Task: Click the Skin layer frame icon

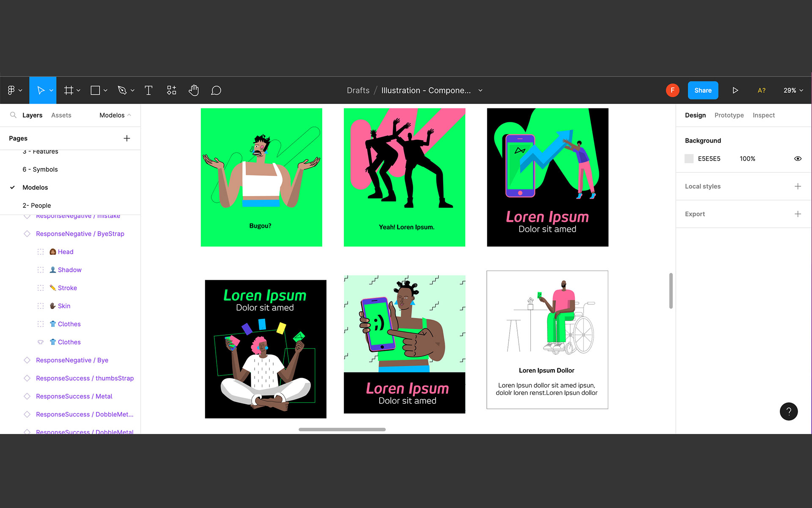Action: click(x=41, y=306)
